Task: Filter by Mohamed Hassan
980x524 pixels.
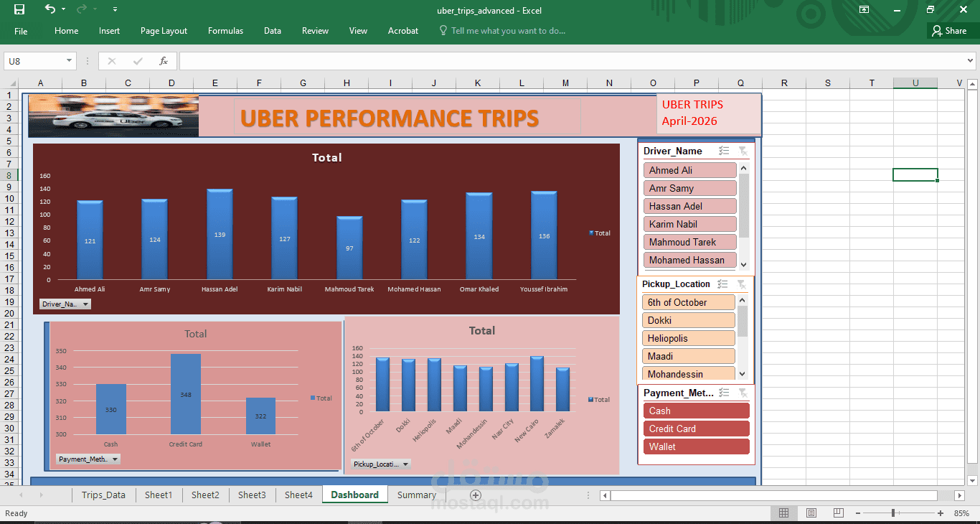Action: click(690, 260)
